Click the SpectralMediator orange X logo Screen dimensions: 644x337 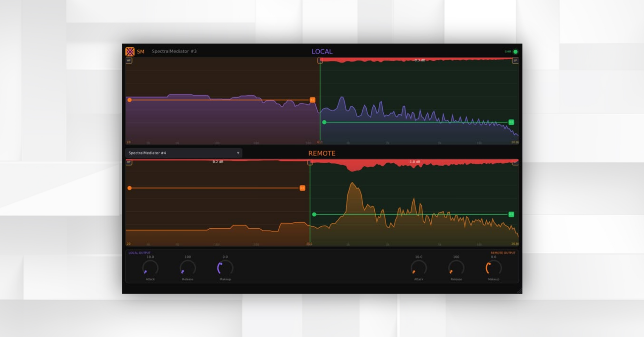130,52
